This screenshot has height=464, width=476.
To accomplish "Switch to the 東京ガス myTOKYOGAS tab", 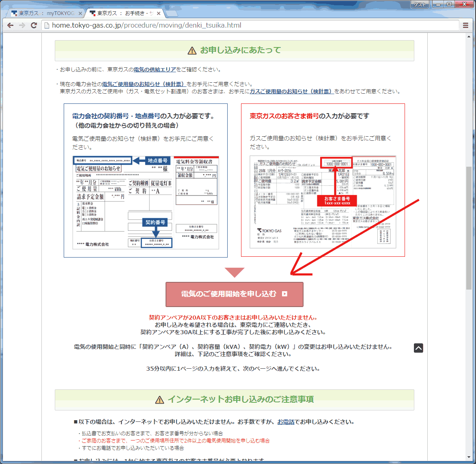I will point(45,13).
